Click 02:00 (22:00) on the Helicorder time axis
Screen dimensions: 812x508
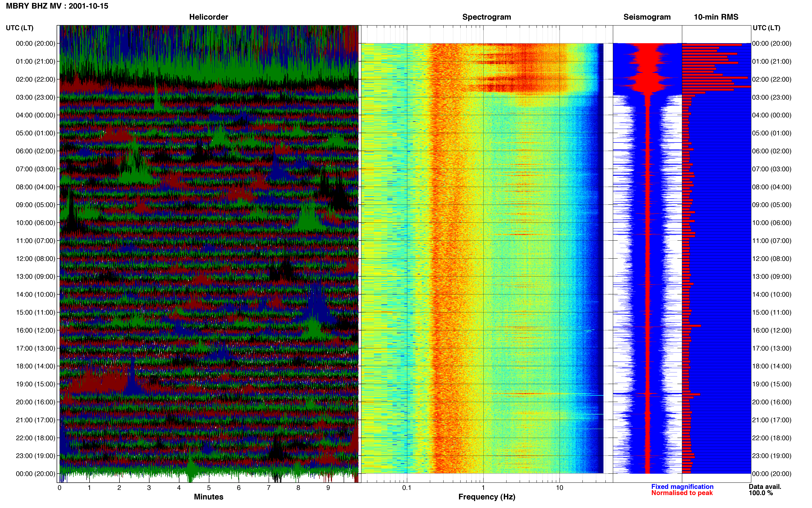coord(36,79)
